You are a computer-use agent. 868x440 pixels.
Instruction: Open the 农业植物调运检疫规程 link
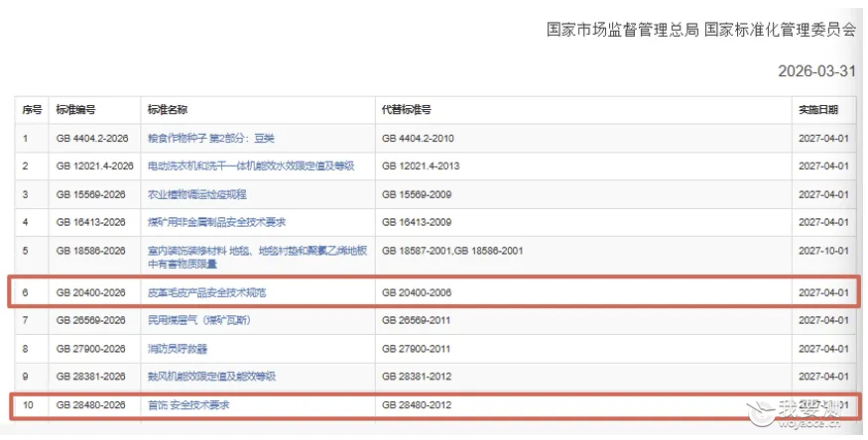coord(197,194)
